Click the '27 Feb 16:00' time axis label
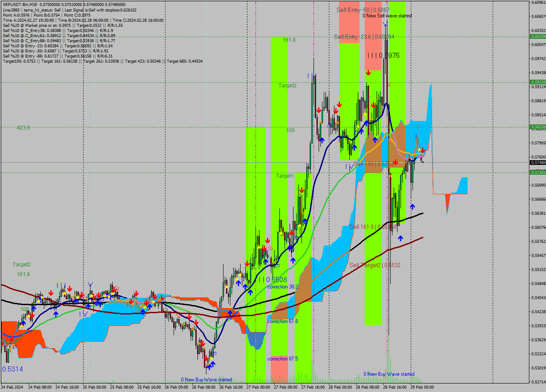 pos(313,387)
